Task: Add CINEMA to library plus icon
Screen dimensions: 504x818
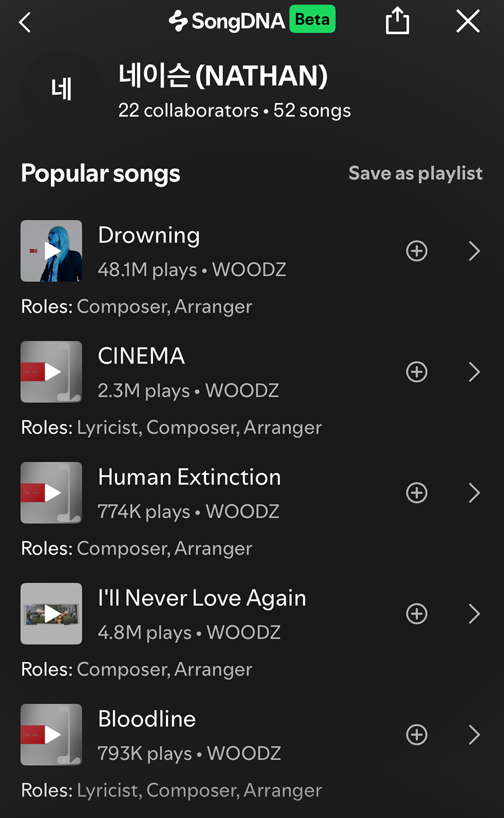Action: [417, 372]
